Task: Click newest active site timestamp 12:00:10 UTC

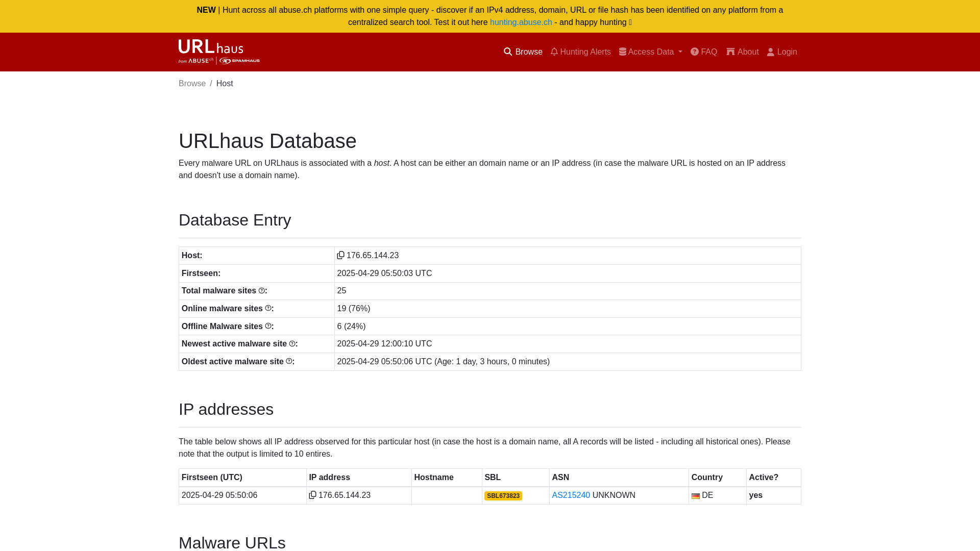Action: (x=385, y=344)
